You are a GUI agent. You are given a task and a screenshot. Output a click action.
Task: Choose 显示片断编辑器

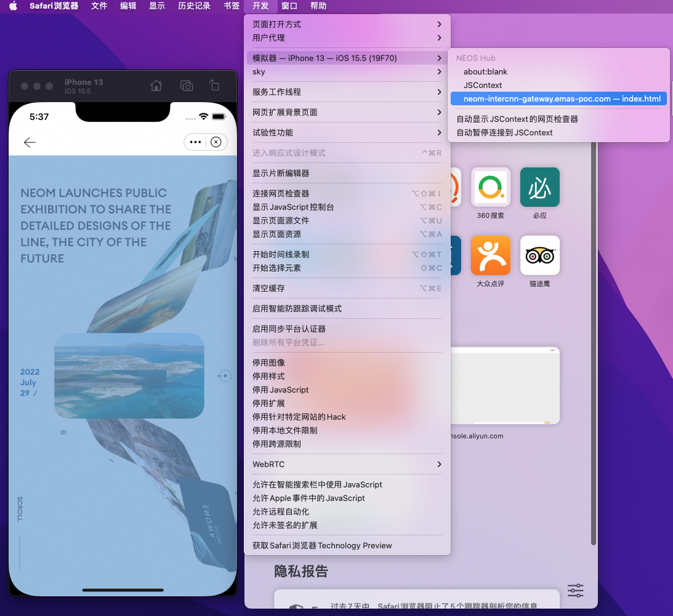pyautogui.click(x=347, y=174)
